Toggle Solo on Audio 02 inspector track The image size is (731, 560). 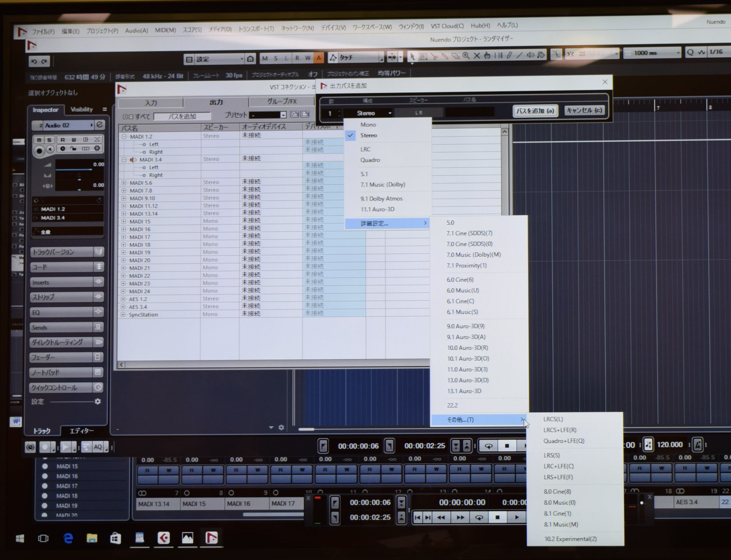[x=49, y=140]
